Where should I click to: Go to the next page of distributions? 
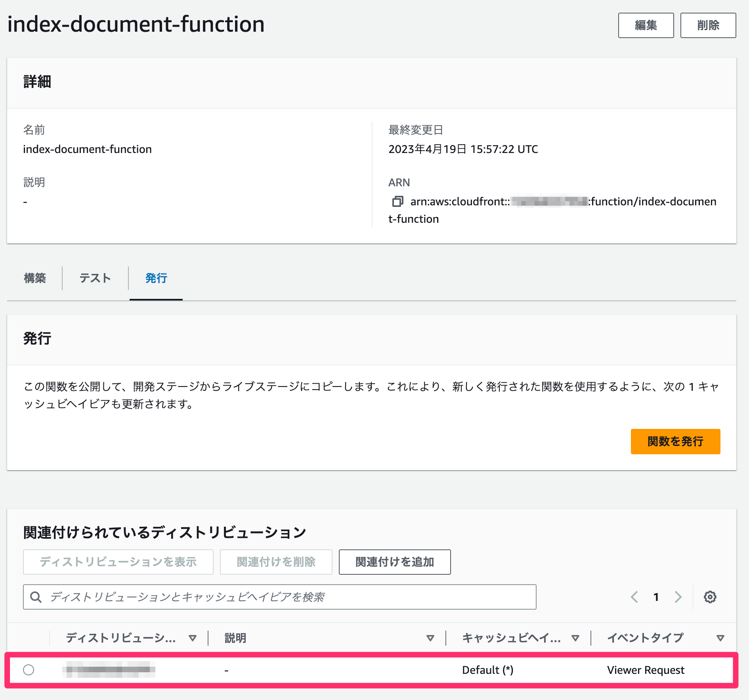tap(678, 597)
